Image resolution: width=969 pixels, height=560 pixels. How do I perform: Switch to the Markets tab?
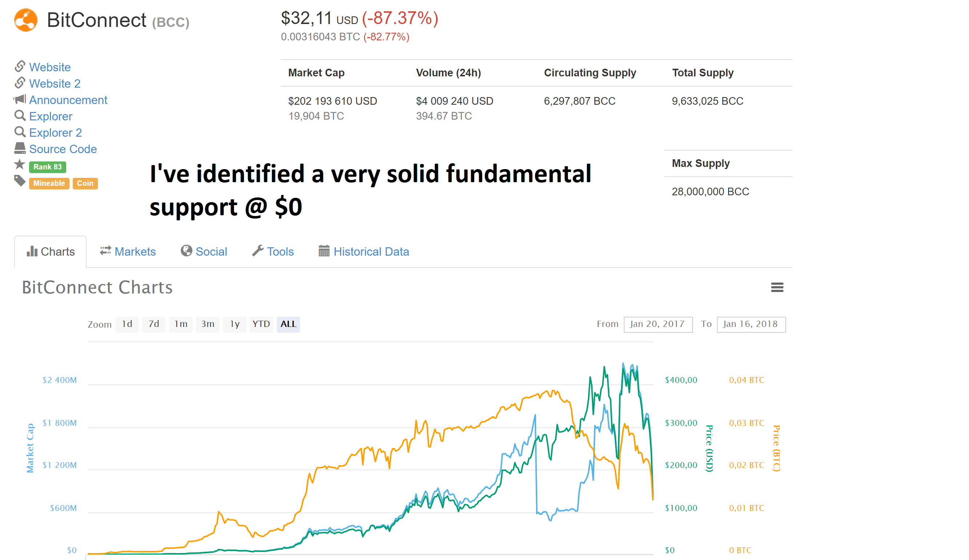click(128, 252)
